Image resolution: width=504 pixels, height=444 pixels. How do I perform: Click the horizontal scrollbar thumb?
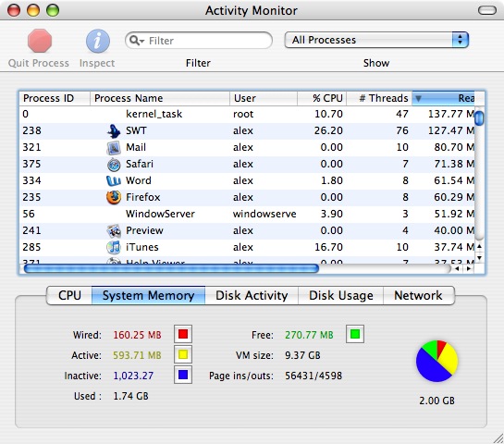[x=171, y=268]
